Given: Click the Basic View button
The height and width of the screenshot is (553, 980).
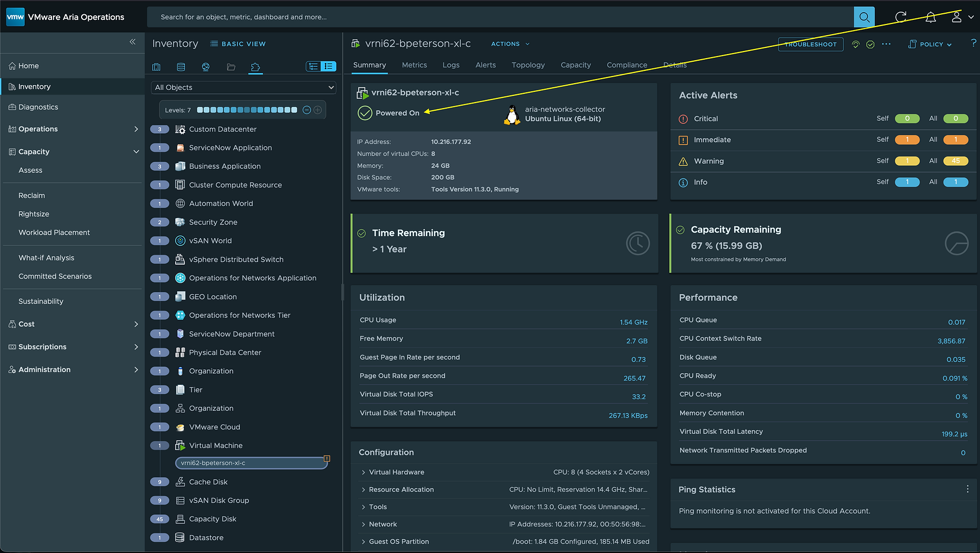Looking at the screenshot, I should tap(238, 44).
